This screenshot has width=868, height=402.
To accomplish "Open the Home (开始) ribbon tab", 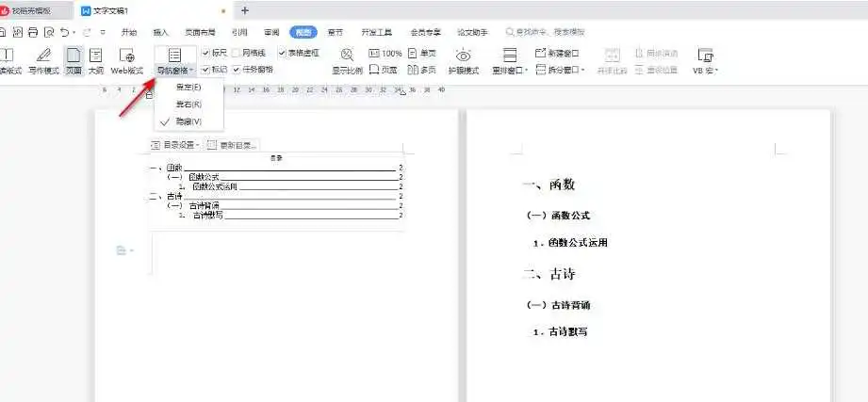I will tap(129, 33).
